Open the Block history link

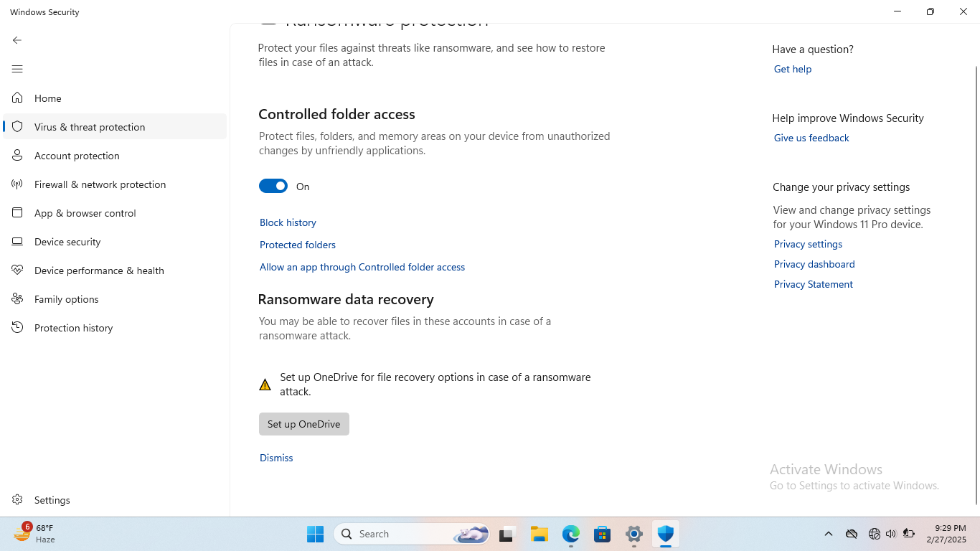tap(287, 222)
